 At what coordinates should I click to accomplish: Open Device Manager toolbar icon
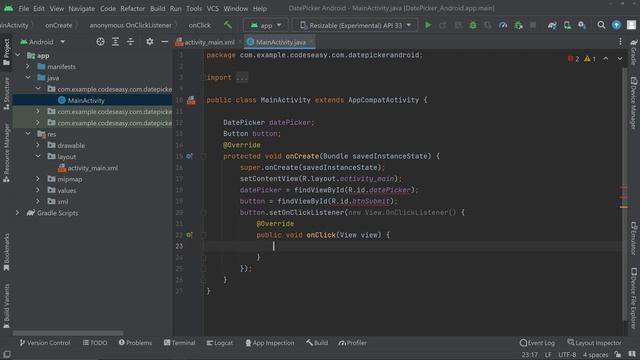(567, 25)
